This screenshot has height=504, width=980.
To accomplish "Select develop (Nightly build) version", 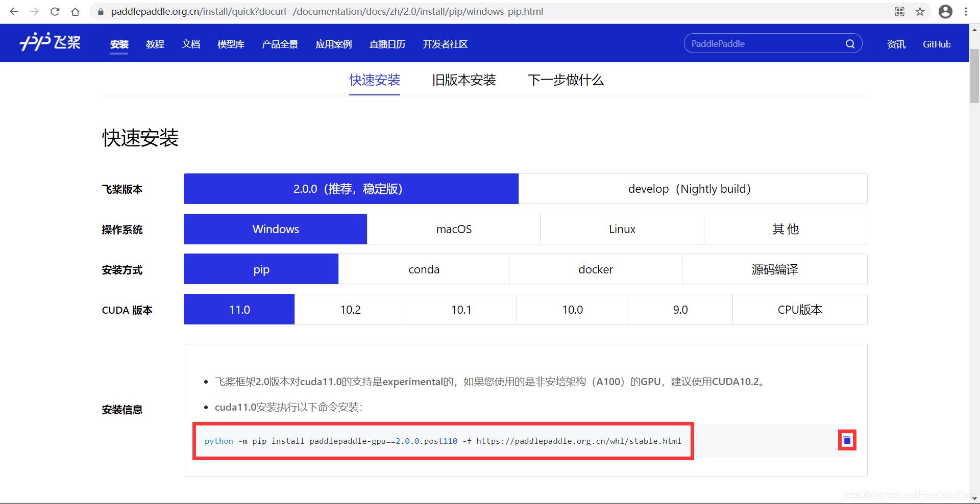I will tap(689, 189).
